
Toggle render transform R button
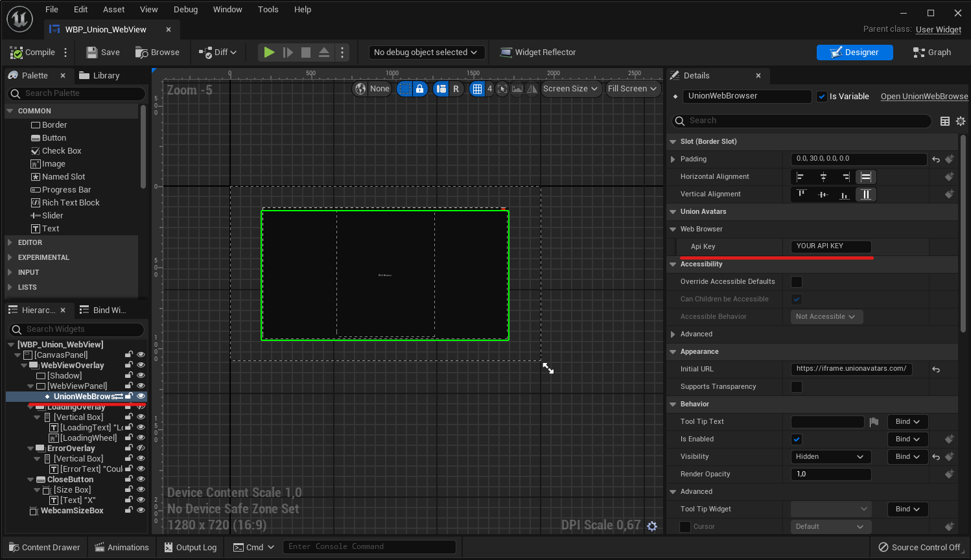tap(456, 89)
